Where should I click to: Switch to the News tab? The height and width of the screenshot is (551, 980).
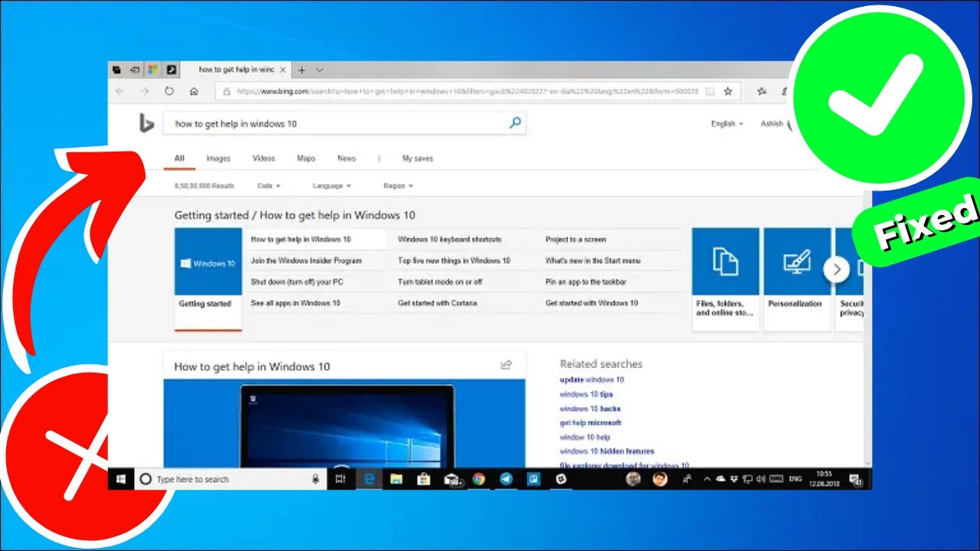[347, 158]
